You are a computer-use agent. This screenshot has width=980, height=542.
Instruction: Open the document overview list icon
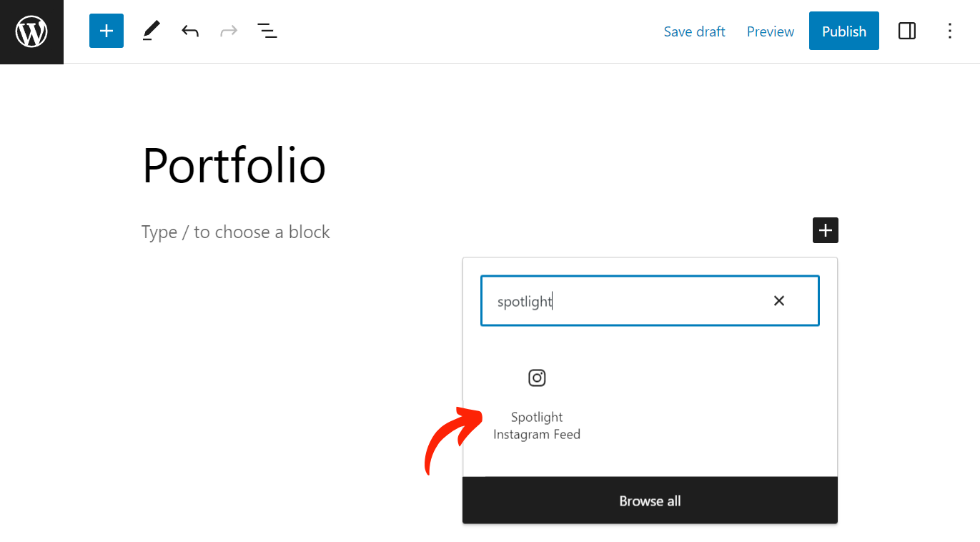click(x=267, y=31)
